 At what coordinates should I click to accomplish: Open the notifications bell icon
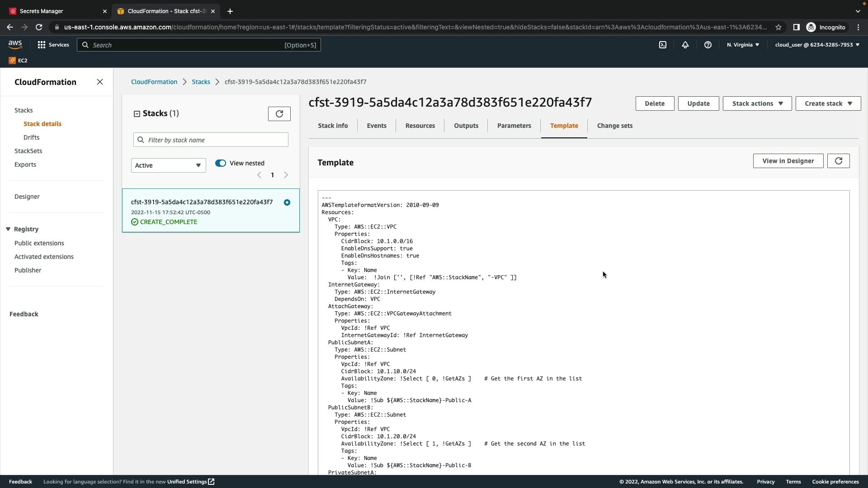tap(685, 45)
